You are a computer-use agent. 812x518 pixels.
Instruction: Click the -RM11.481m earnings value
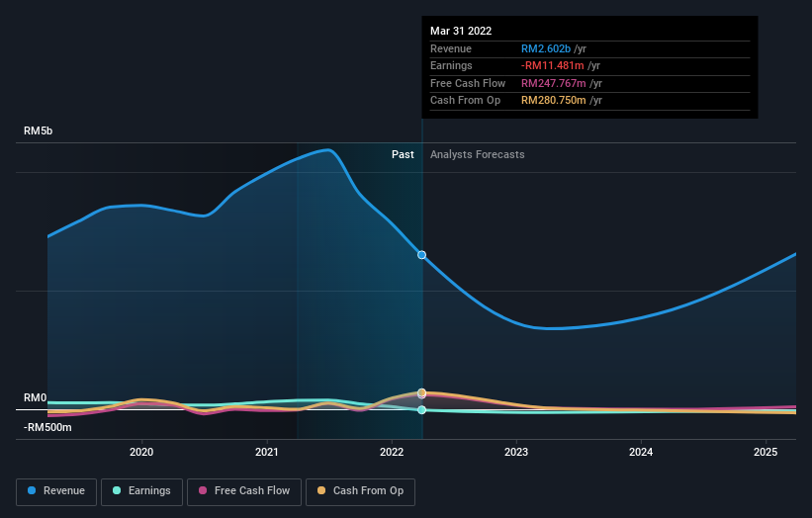point(553,65)
